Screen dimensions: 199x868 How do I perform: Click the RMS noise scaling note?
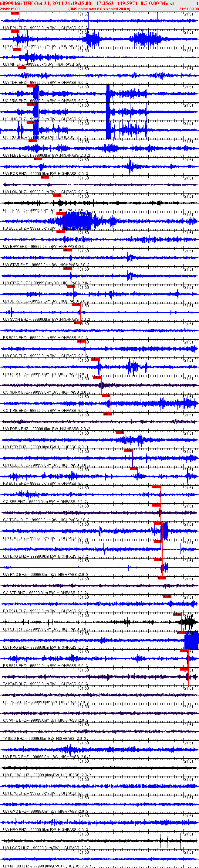coord(99,9)
